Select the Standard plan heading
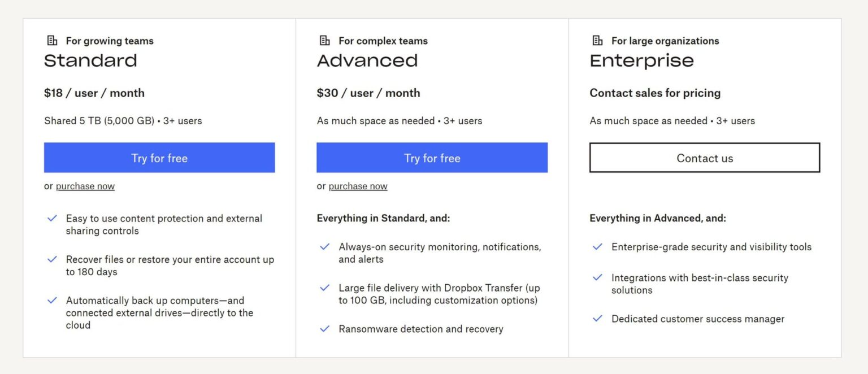 [90, 60]
